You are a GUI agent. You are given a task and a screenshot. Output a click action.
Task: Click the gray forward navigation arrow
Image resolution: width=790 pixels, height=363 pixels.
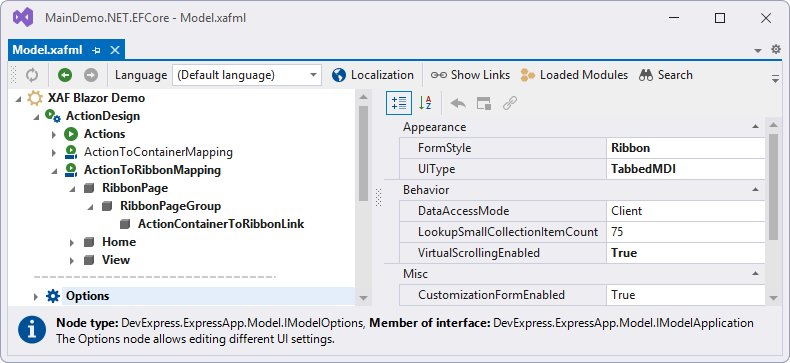(x=91, y=76)
